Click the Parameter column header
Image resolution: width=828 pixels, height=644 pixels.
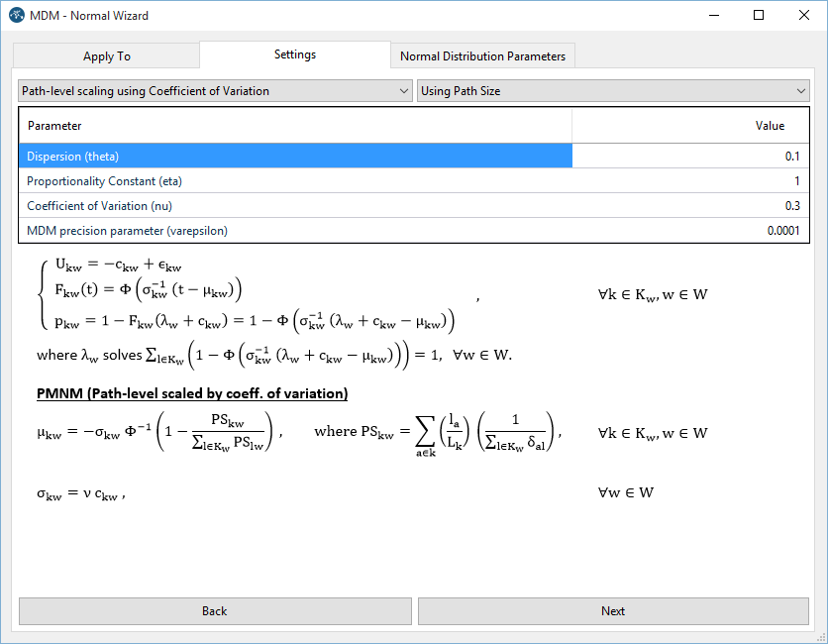(x=295, y=126)
